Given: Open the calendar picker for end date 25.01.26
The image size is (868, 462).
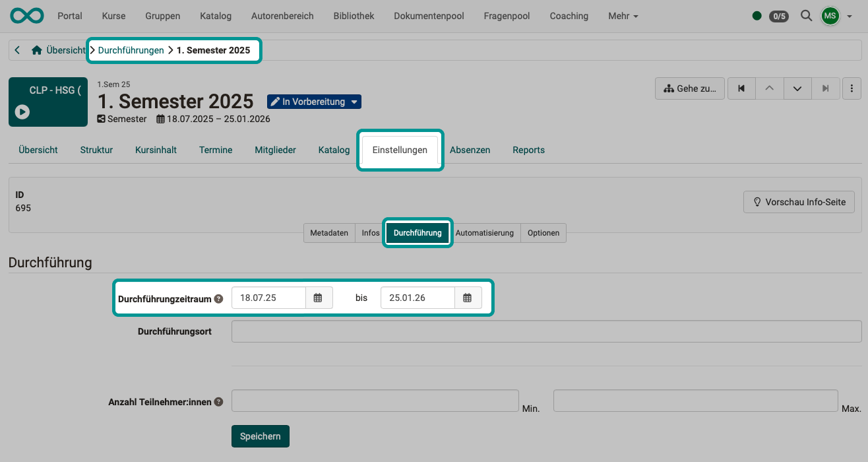Looking at the screenshot, I should tap(468, 298).
